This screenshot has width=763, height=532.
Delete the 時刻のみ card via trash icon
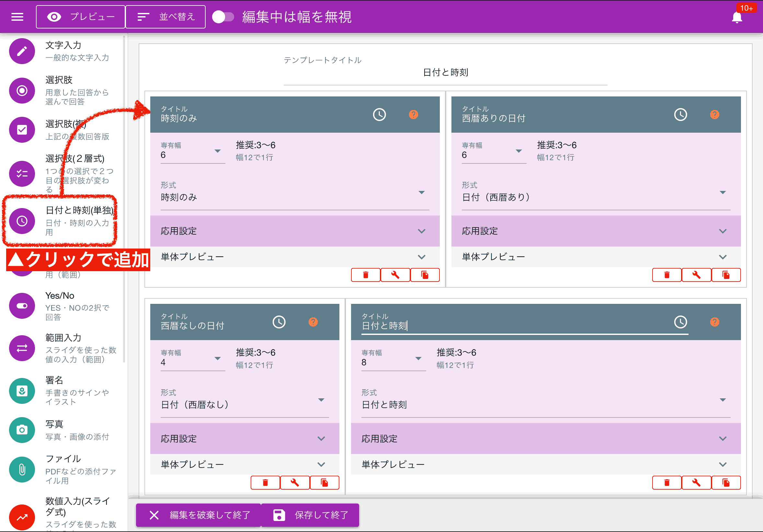tap(366, 275)
